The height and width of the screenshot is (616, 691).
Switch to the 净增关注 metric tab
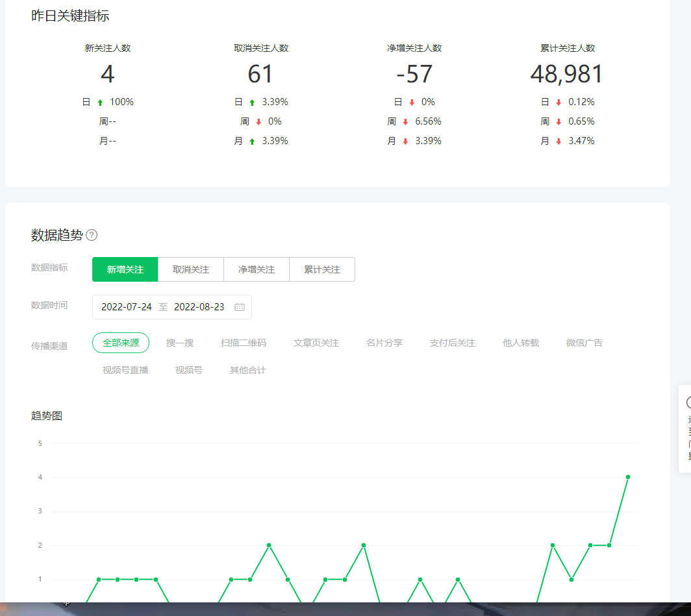pyautogui.click(x=257, y=269)
